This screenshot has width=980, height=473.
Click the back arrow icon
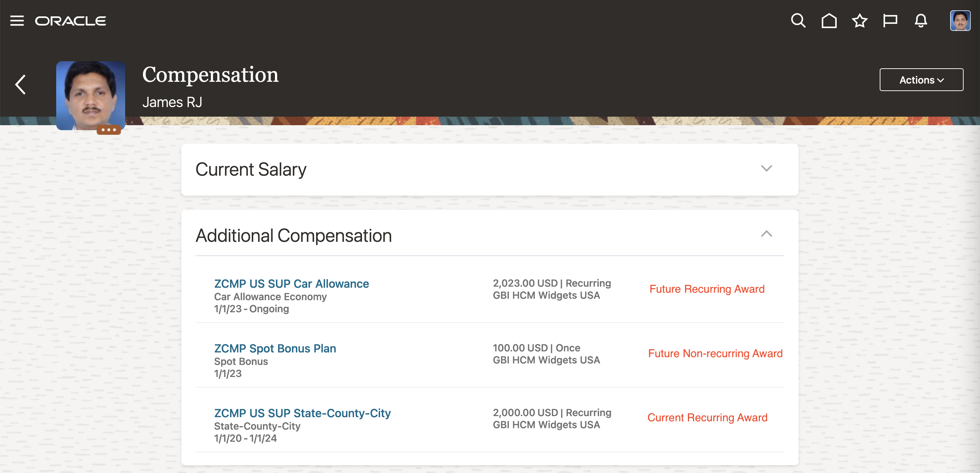tap(21, 84)
